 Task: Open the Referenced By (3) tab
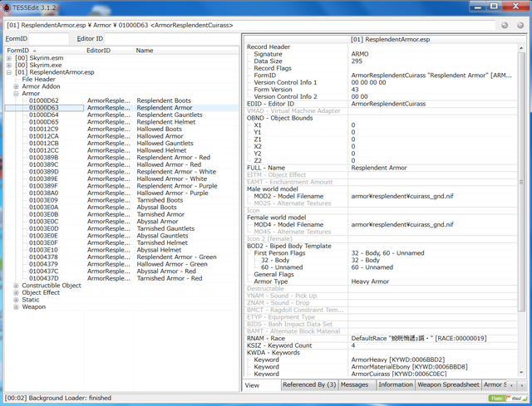(x=309, y=384)
